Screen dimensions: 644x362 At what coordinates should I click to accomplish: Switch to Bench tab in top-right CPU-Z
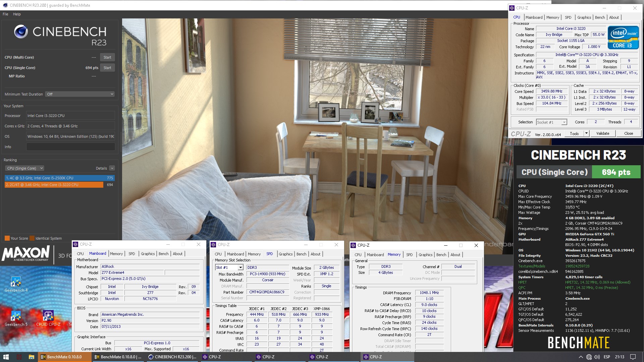coord(600,17)
